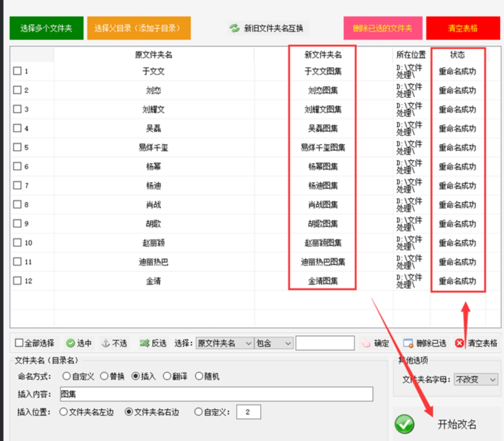Open the 不改变 letter case dropdown
Viewport: 504px width, 441px height.
476,380
